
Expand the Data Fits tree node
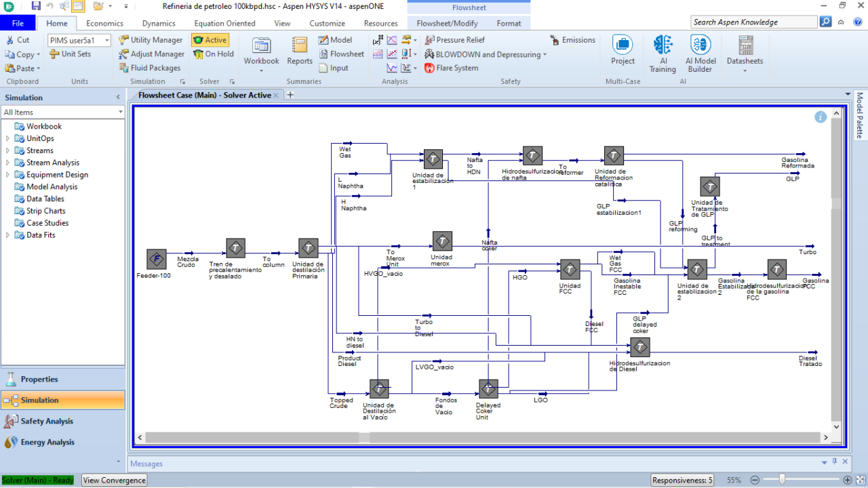(8, 235)
